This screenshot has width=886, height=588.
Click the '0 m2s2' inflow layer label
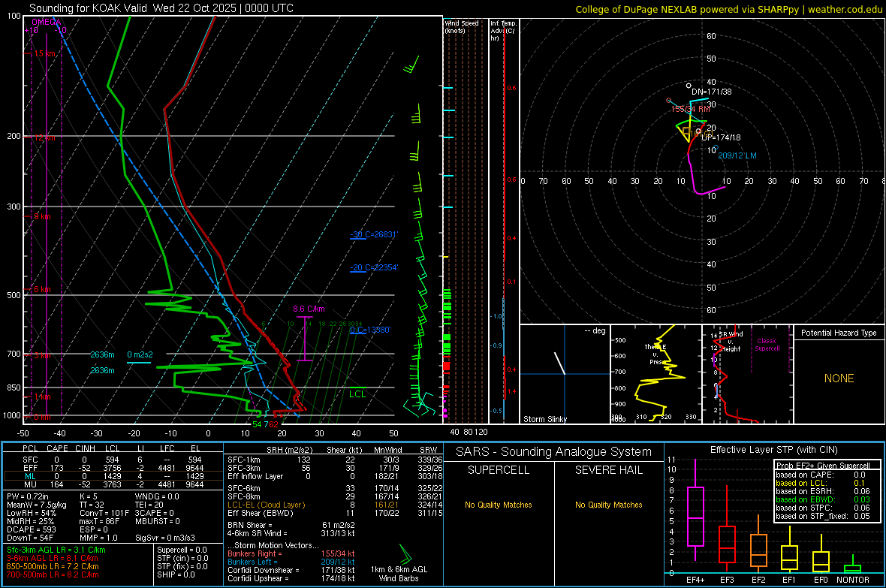coord(140,354)
